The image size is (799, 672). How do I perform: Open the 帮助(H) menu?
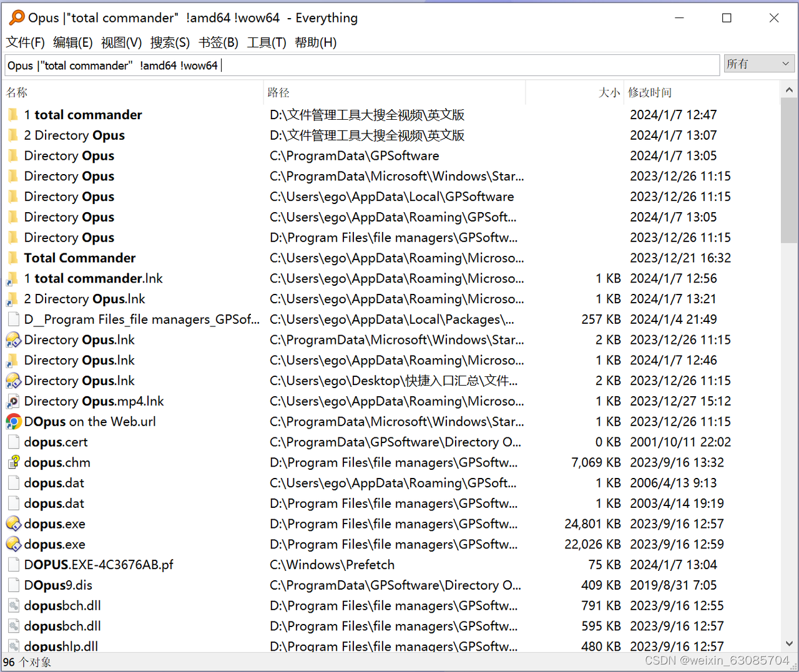coord(315,42)
